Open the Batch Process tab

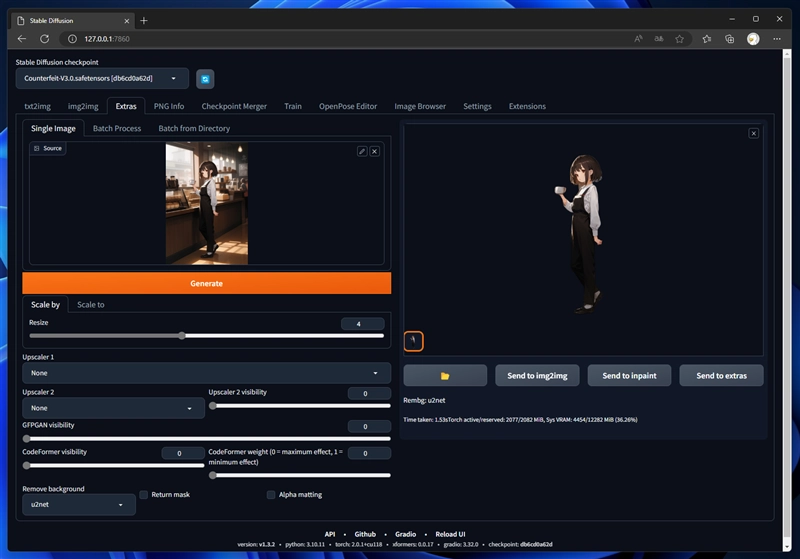pos(117,128)
